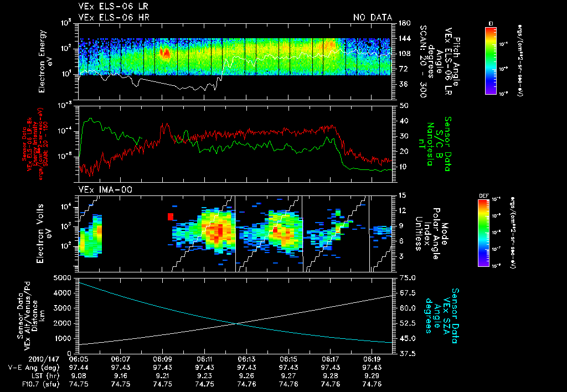Click the 'Electron Energy eV' axis label
The image size is (567, 392).
point(45,61)
